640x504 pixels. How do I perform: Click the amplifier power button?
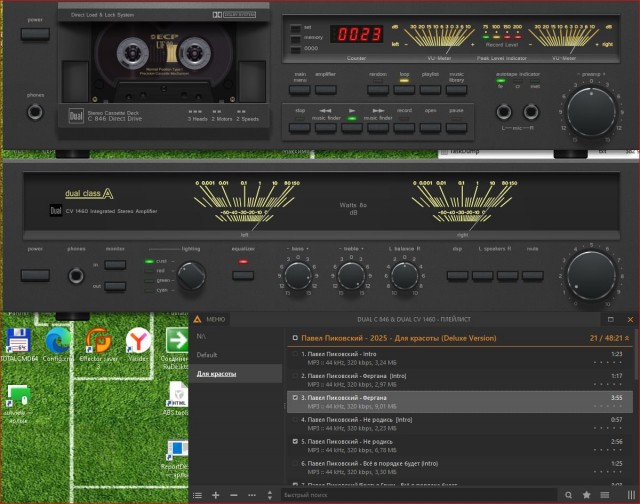coord(35,275)
